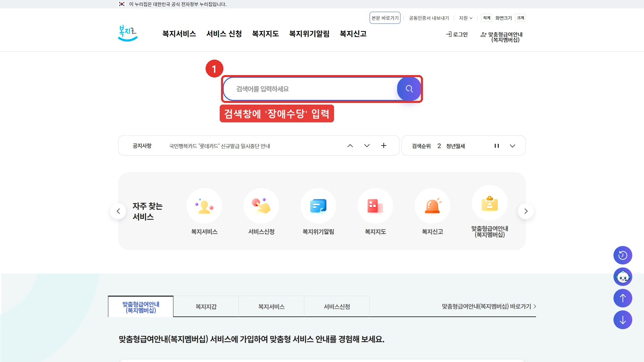Click 공동인증서 내보내기 link
The width and height of the screenshot is (644, 362).
coord(429,18)
